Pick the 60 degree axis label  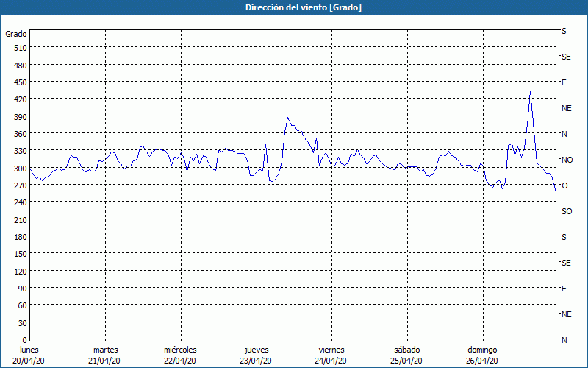[23, 305]
